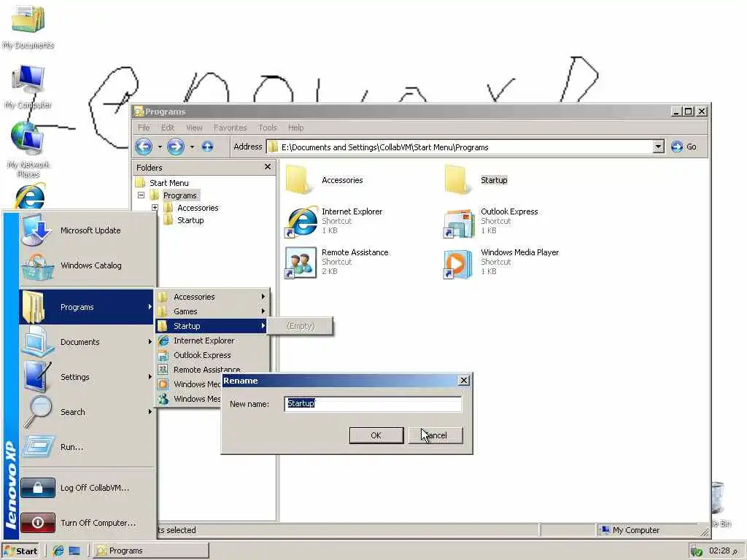Select the Startup folder icon in file pane
747x560 pixels.
pyautogui.click(x=458, y=179)
